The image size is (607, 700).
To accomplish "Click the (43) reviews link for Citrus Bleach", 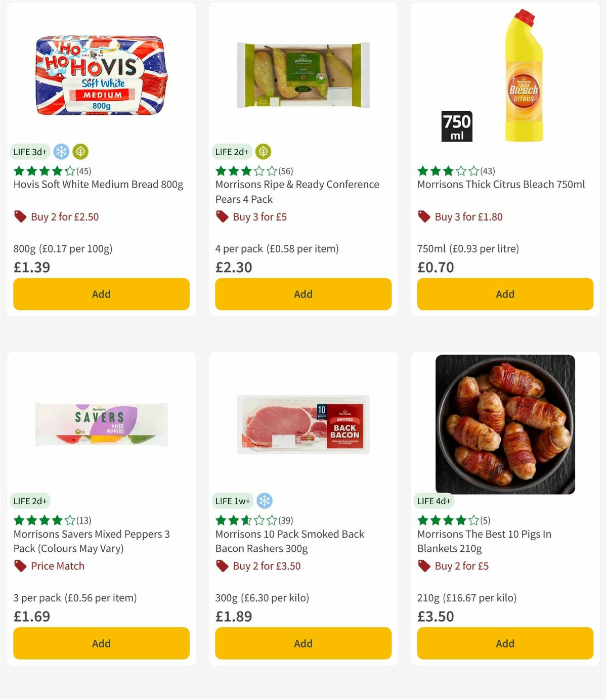I will (488, 171).
